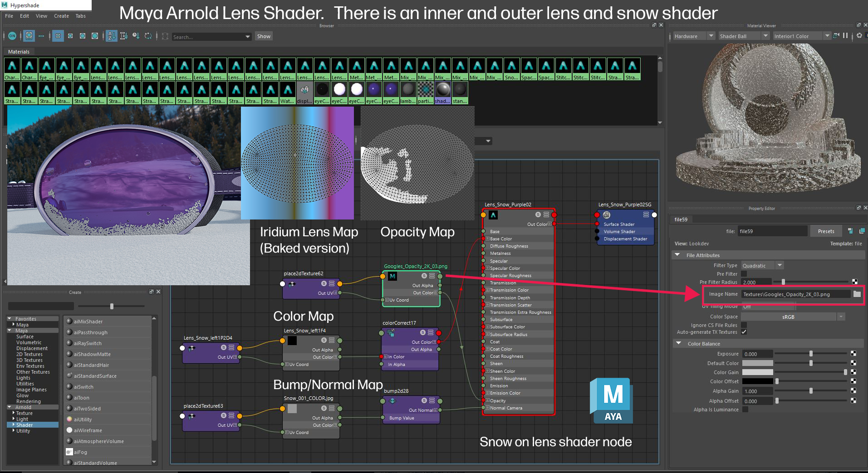
Task: Pause the Material Viewer rendering
Action: 845,36
